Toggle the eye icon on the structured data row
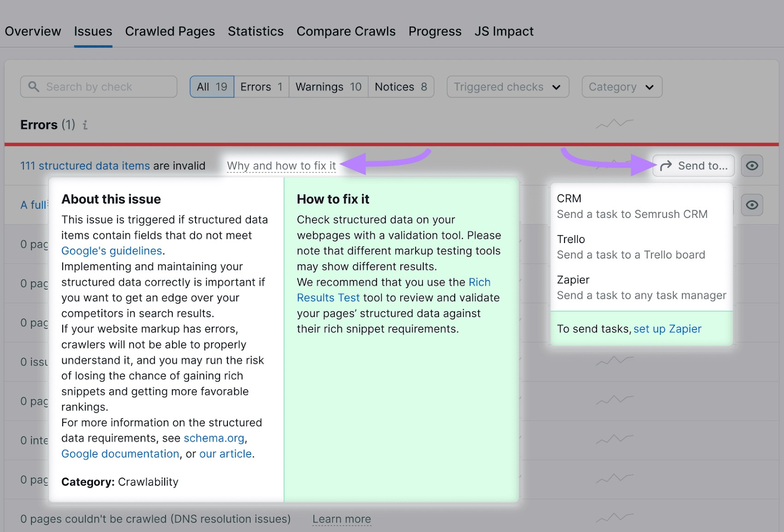The height and width of the screenshot is (532, 784). [x=752, y=166]
